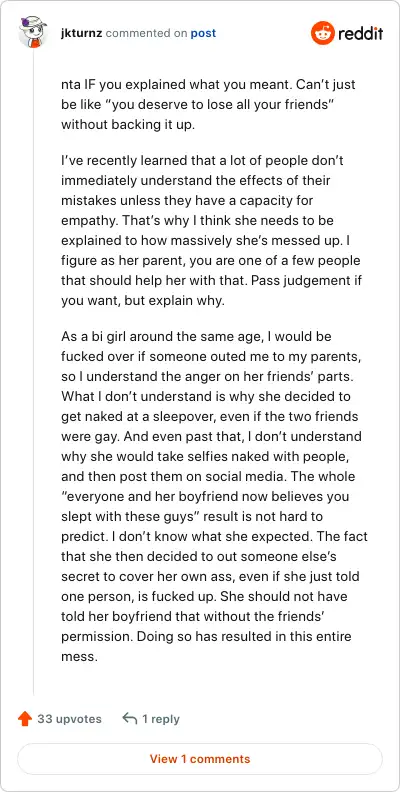Click the line "you want, but explain why."
Viewport: 400px width, 792px height.
pos(141,301)
